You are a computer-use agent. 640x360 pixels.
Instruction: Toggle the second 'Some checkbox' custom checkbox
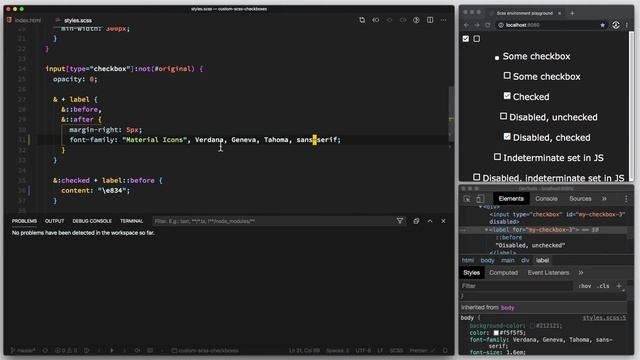click(507, 76)
